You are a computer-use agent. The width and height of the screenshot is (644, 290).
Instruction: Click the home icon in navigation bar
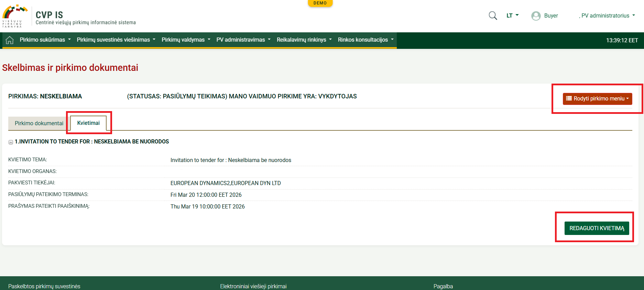(10, 40)
